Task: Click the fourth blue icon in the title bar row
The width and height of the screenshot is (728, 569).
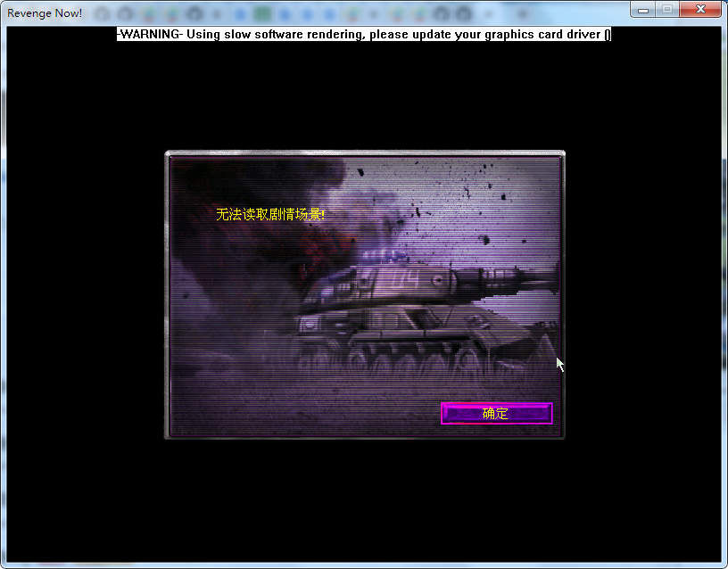Action: click(330, 12)
